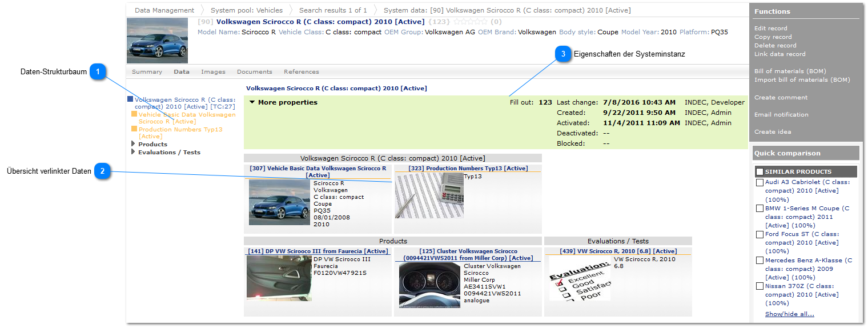Check the Ford Focus ST comparison box
Screen dimensions: 868x328
tap(759, 234)
